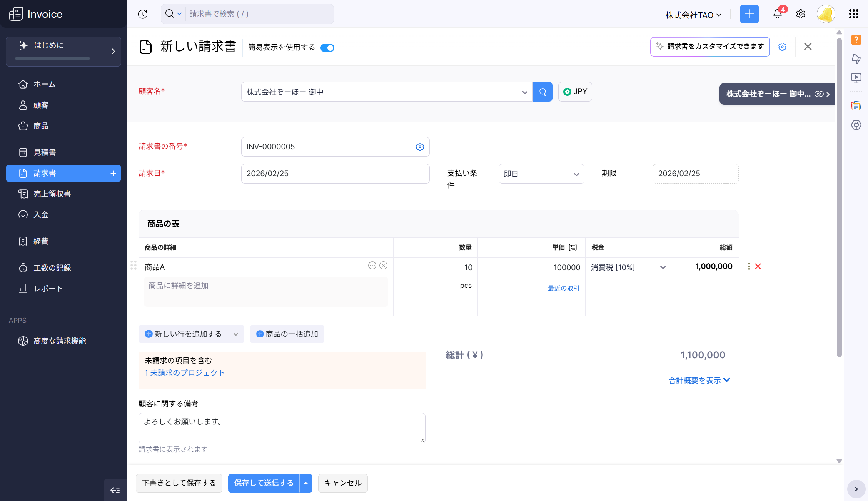Open the recent history clock icon
This screenshot has height=501, width=868.
(142, 14)
